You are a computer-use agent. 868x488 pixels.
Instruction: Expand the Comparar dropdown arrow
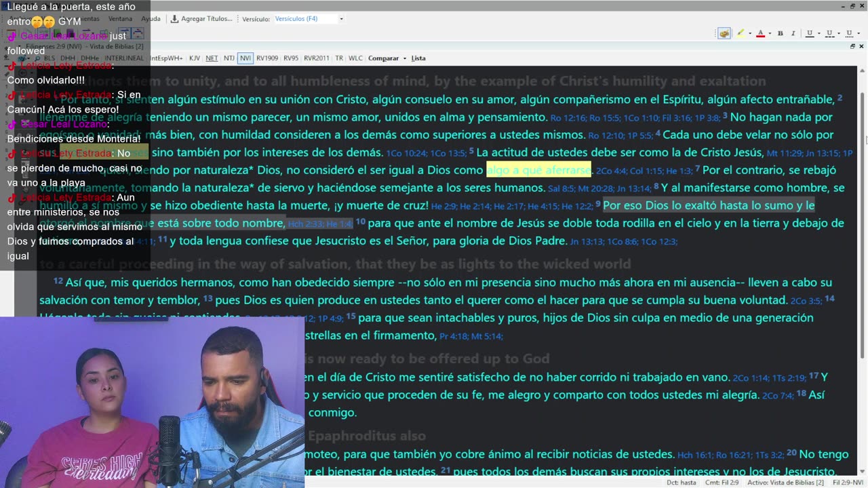click(x=405, y=58)
